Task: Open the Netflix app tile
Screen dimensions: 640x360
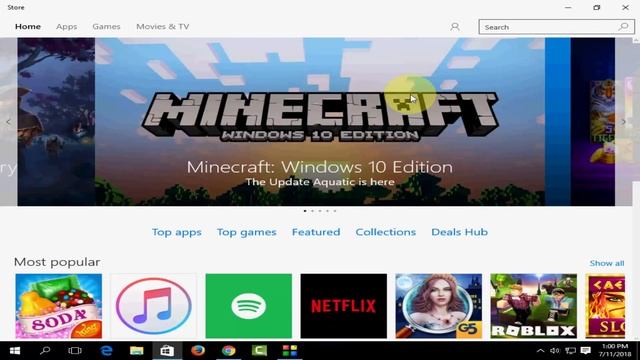Action: pyautogui.click(x=344, y=306)
